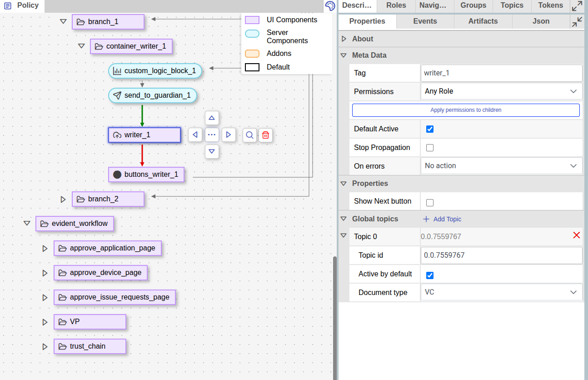Click the move up arrow near writer_1
This screenshot has width=588, height=380.
tap(212, 118)
